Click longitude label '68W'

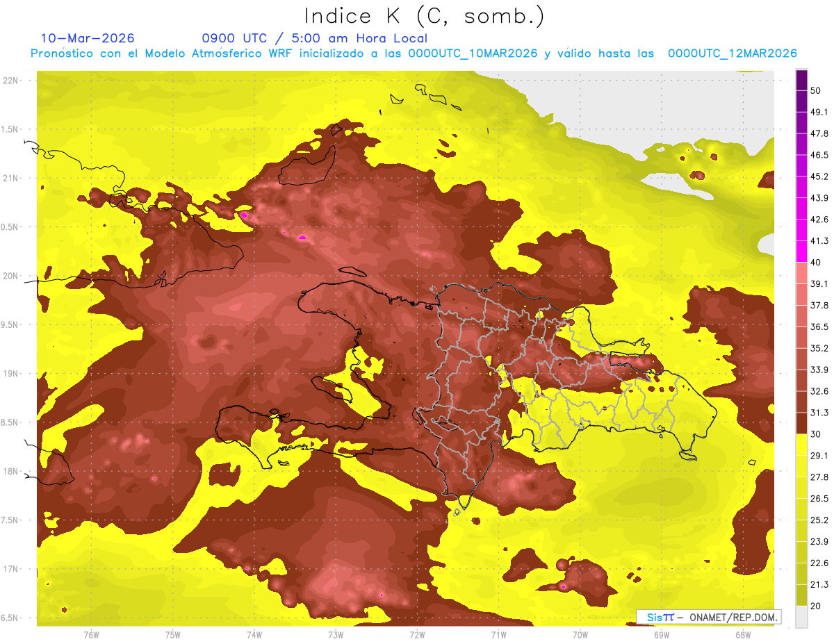(743, 635)
